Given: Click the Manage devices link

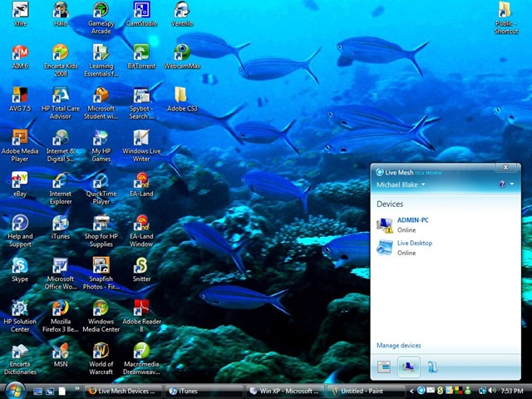Looking at the screenshot, I should point(399,346).
